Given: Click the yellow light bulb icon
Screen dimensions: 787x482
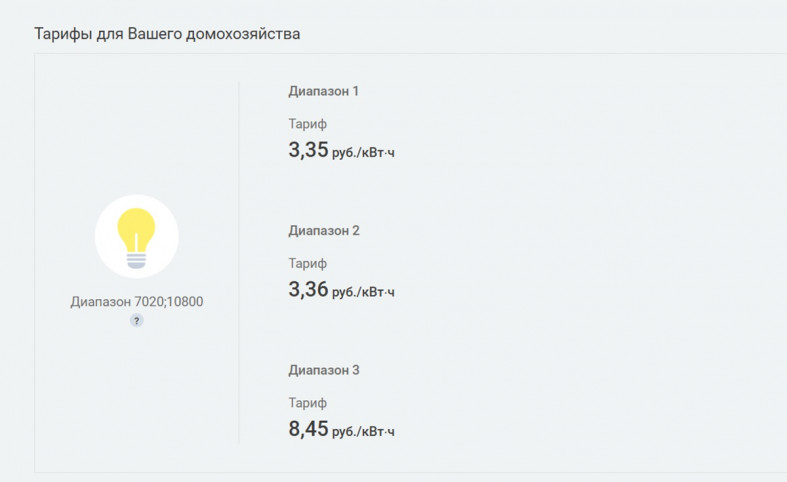Looking at the screenshot, I should point(136,238).
